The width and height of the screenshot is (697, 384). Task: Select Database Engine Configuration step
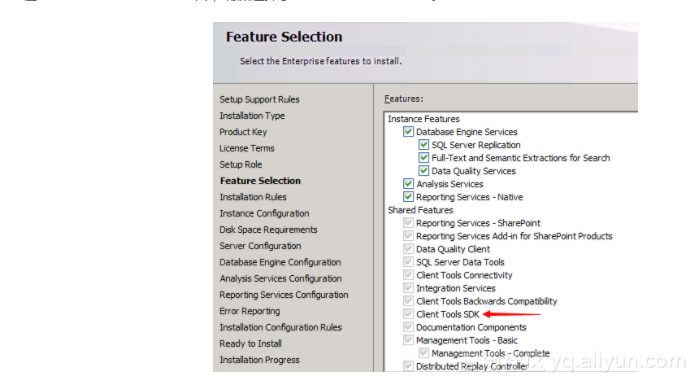click(280, 262)
